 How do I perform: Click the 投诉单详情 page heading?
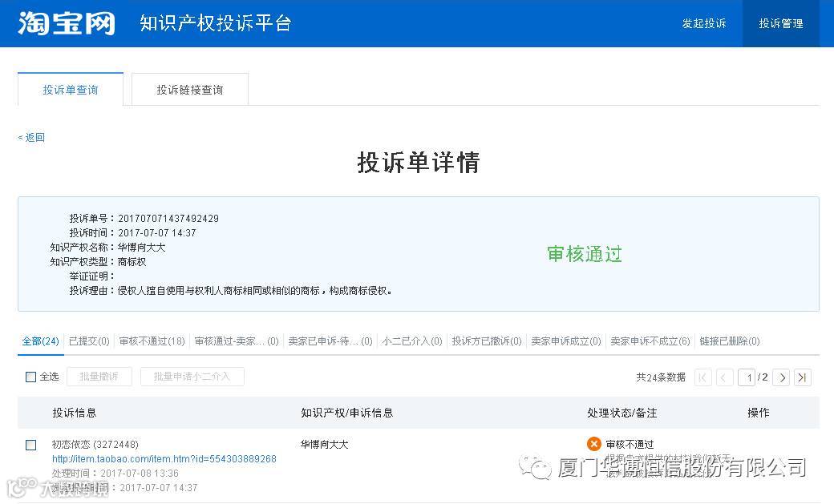pyautogui.click(x=419, y=162)
